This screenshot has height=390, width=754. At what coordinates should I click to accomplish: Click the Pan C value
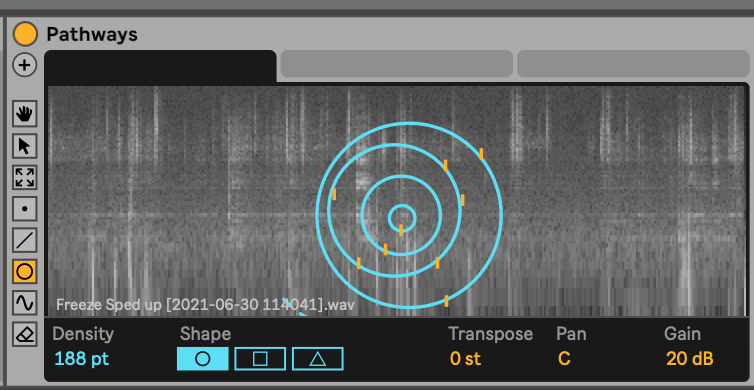pyautogui.click(x=565, y=359)
